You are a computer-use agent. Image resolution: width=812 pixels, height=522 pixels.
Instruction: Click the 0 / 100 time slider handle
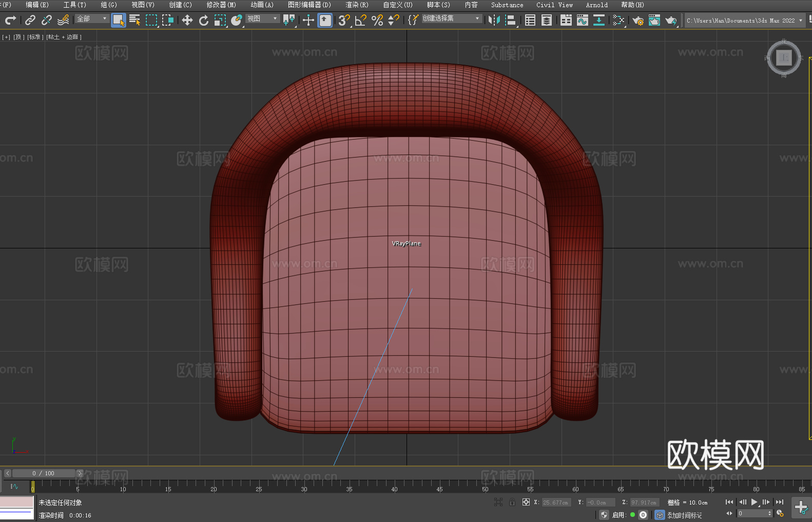tap(44, 473)
